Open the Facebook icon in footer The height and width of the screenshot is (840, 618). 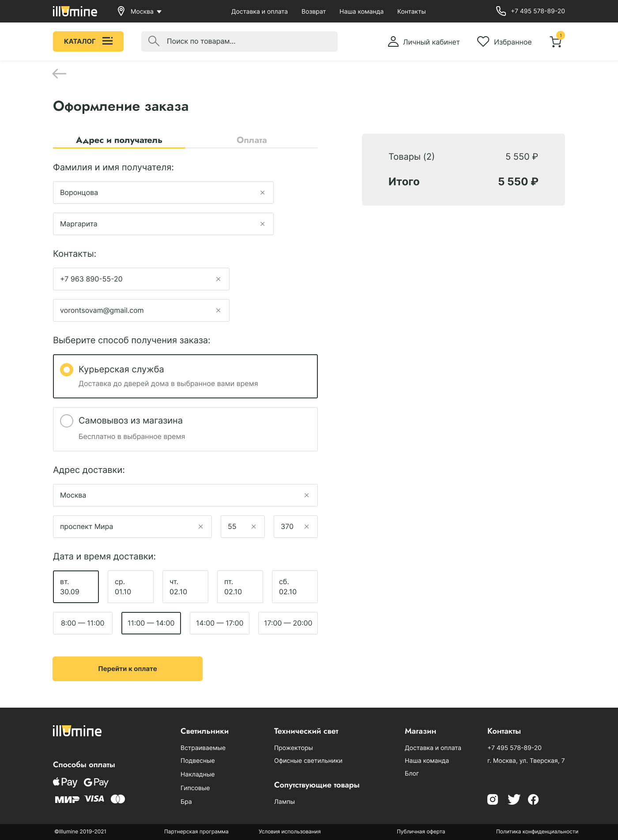tap(533, 799)
